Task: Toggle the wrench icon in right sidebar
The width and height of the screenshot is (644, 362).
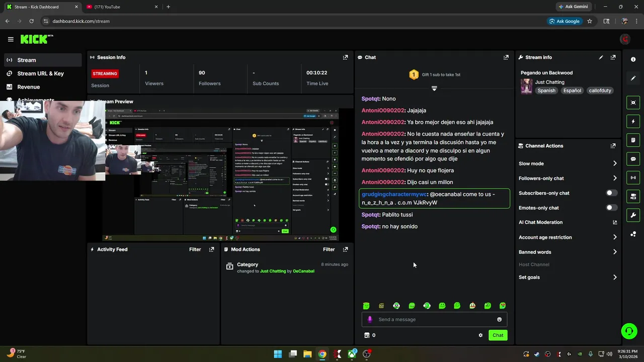Action: coord(633,215)
